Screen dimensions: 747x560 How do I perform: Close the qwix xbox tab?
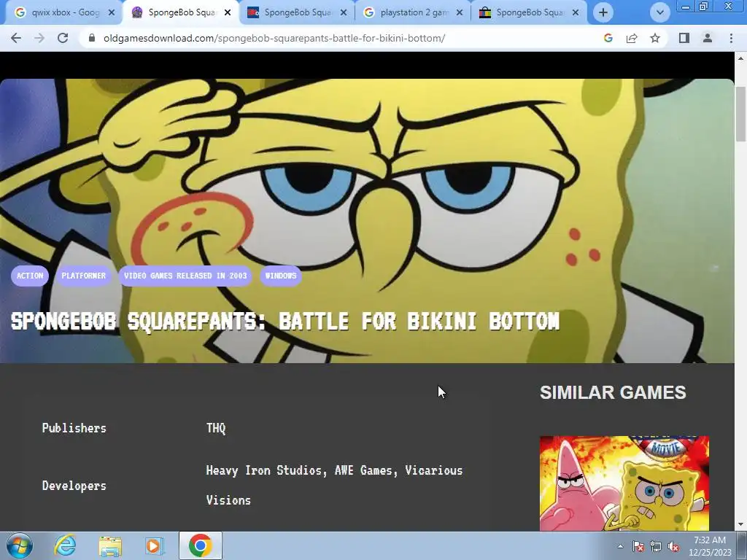click(x=112, y=12)
